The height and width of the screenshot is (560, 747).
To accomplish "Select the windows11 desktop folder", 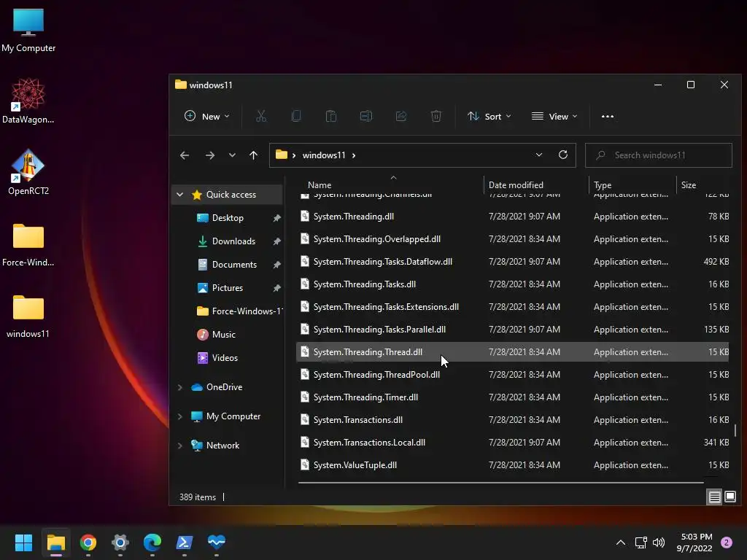I will tap(28, 316).
